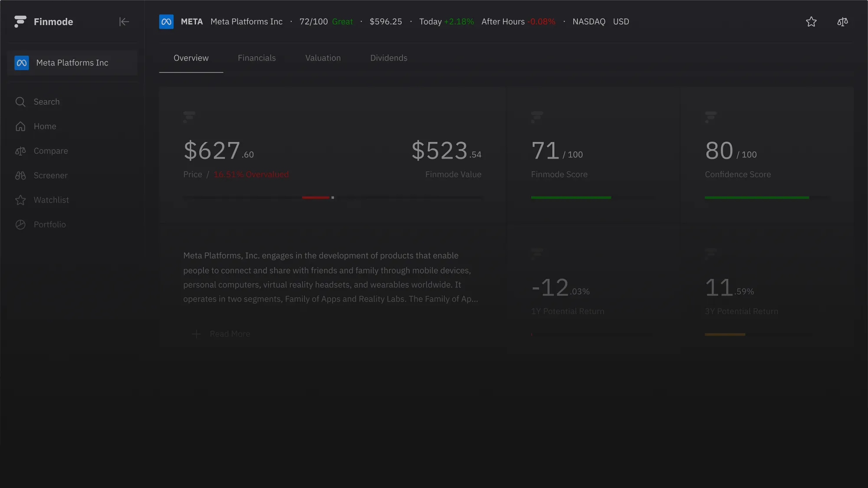The image size is (868, 488).
Task: Select the Meta Platforms Inc sidebar entry
Action: pyautogui.click(x=72, y=63)
